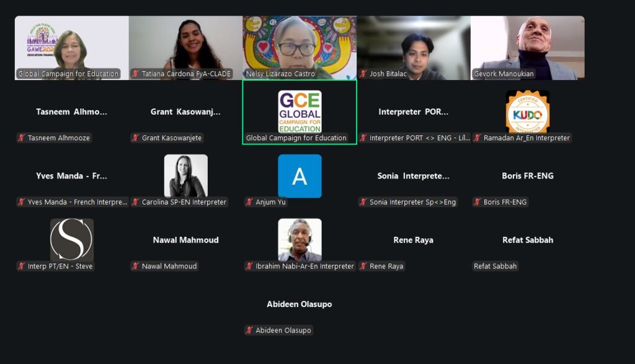This screenshot has width=635, height=364.
Task: Click the muted mic icon next to Anjum Yu
Action: 249,202
